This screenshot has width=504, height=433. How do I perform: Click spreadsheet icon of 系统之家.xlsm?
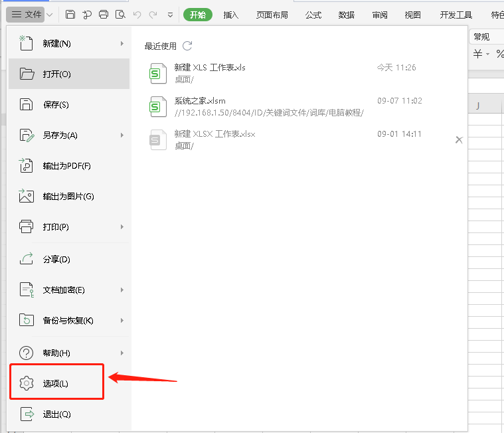pyautogui.click(x=158, y=107)
